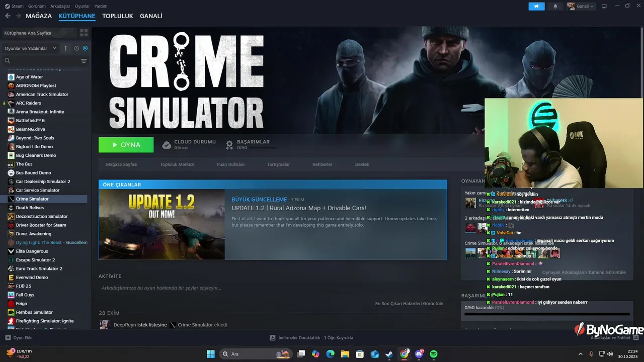Screen dimensions: 644x362
Task: Click the green OYNA play button
Action: click(x=126, y=145)
